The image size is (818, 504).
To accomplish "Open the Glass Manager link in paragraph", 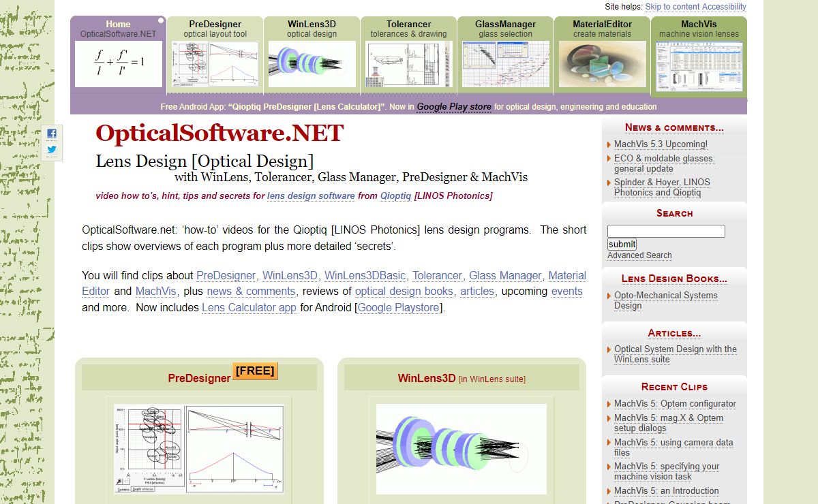I will point(505,276).
